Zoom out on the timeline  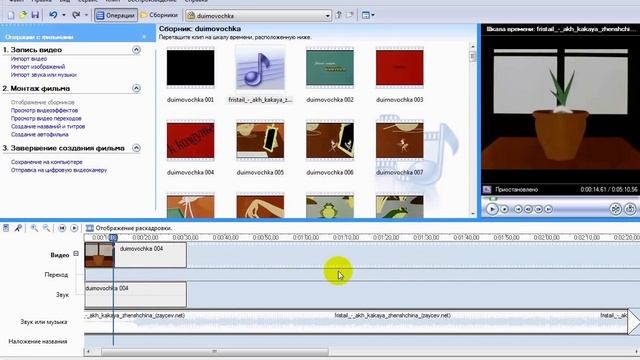point(47,228)
